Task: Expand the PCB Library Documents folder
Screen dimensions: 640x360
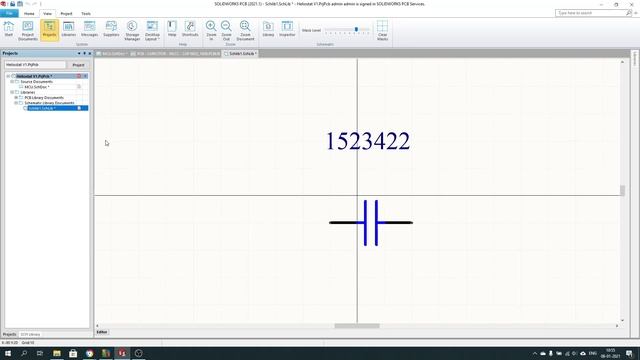Action: tap(16, 98)
